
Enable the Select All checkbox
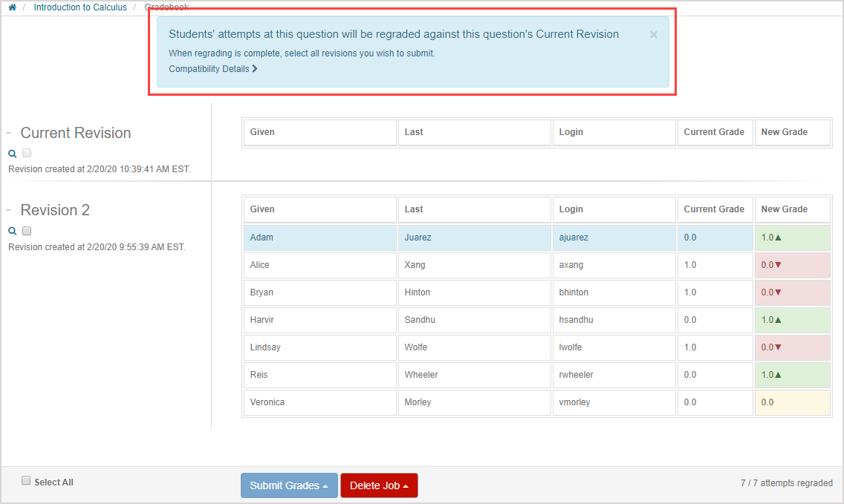[x=26, y=480]
